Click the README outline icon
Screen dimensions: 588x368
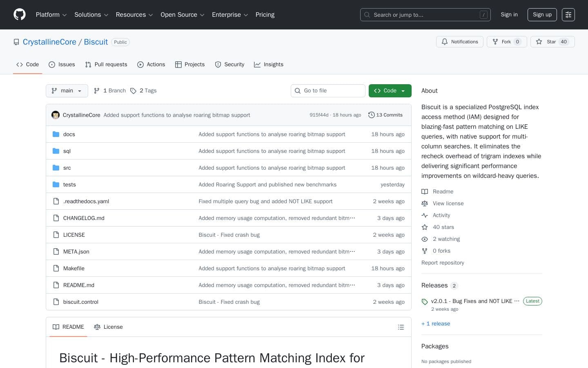point(401,327)
